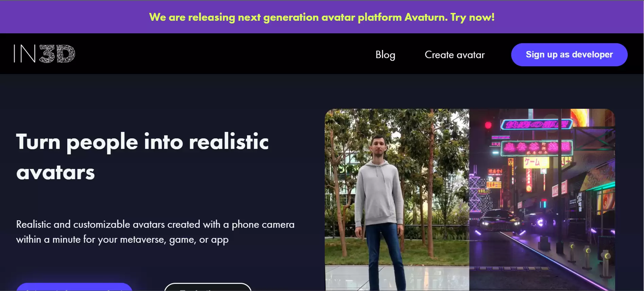Click the polygonal 3D part of the logo

(x=57, y=54)
